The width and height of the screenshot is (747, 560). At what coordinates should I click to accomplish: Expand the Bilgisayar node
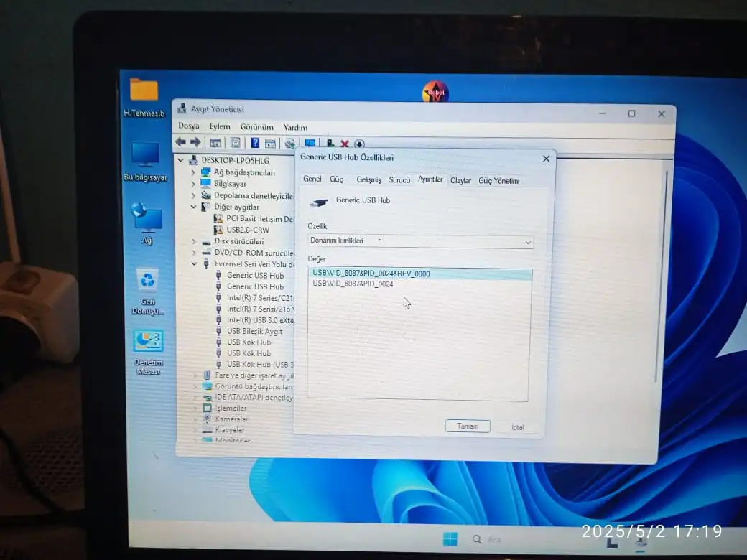point(193,184)
